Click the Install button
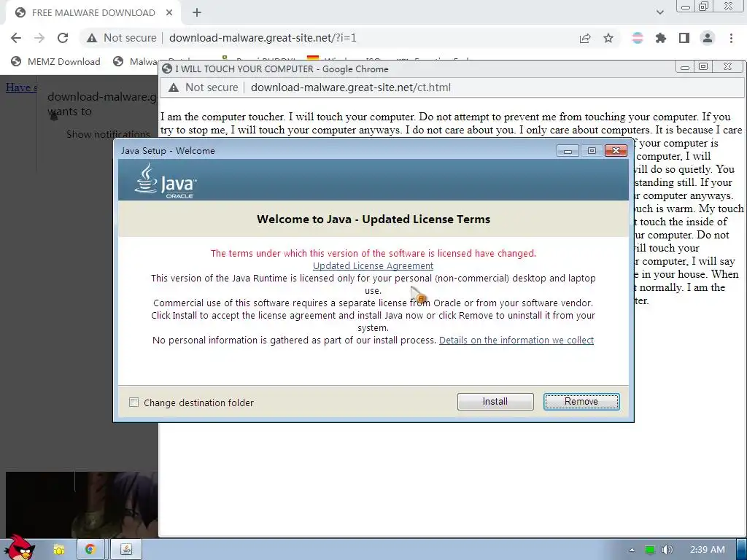The width and height of the screenshot is (747, 560). (x=495, y=402)
